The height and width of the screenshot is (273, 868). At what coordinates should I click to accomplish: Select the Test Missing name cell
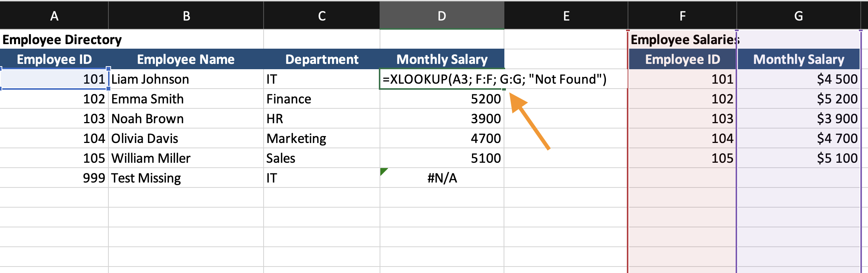[x=186, y=178]
